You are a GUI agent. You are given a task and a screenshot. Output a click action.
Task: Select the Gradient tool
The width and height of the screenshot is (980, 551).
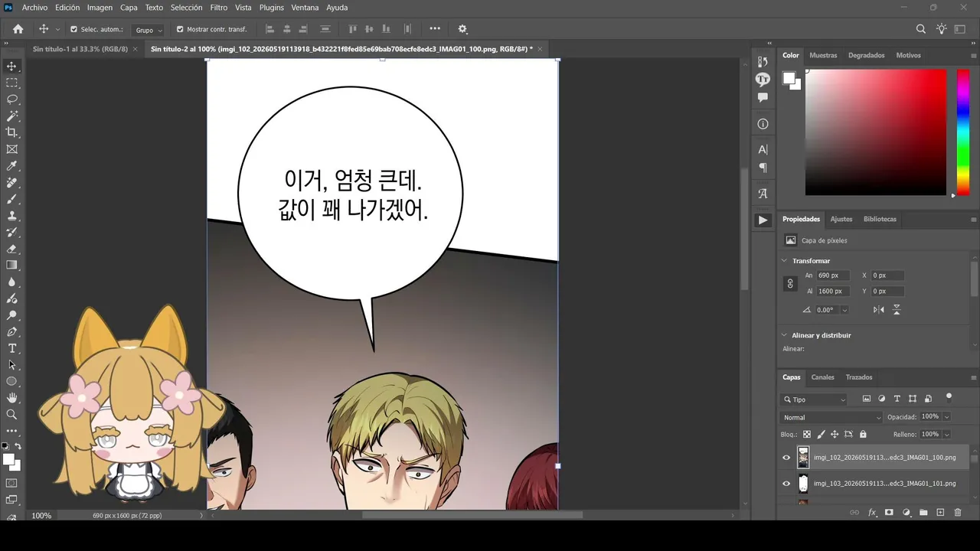pyautogui.click(x=11, y=265)
